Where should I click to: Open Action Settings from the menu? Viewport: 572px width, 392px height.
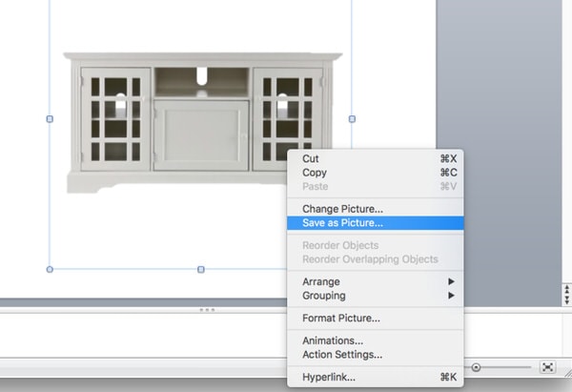(341, 355)
